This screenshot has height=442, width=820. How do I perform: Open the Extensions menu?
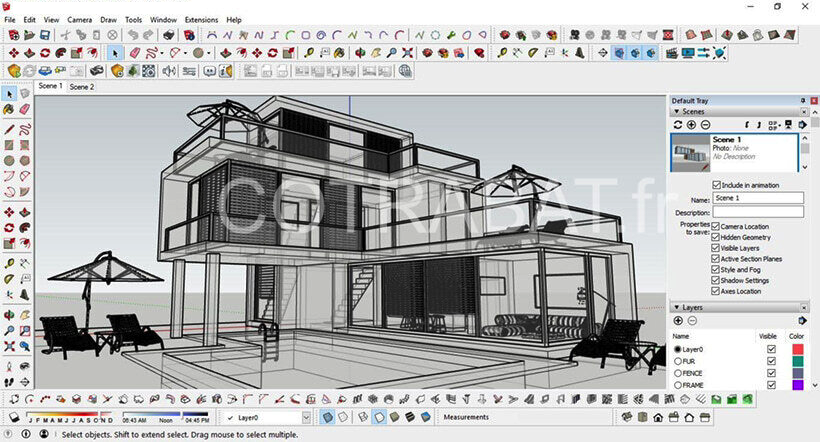[201, 20]
